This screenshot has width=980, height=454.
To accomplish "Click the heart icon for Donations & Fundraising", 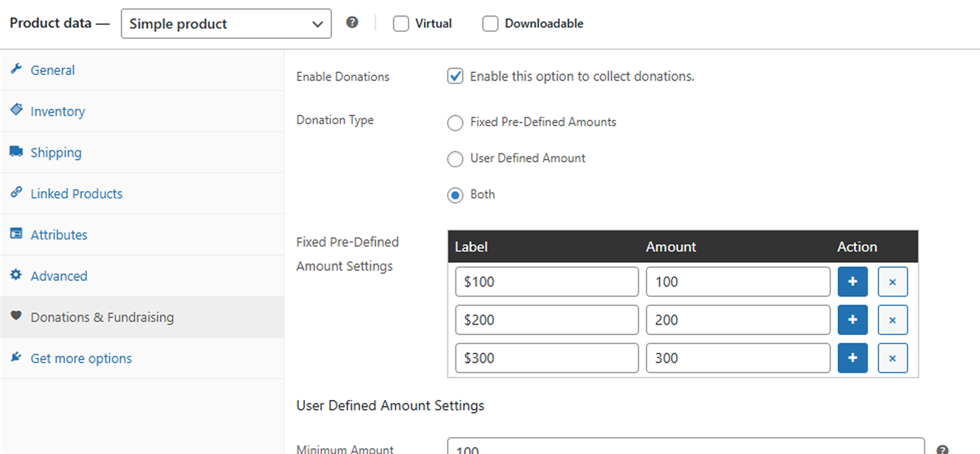I will click(16, 316).
